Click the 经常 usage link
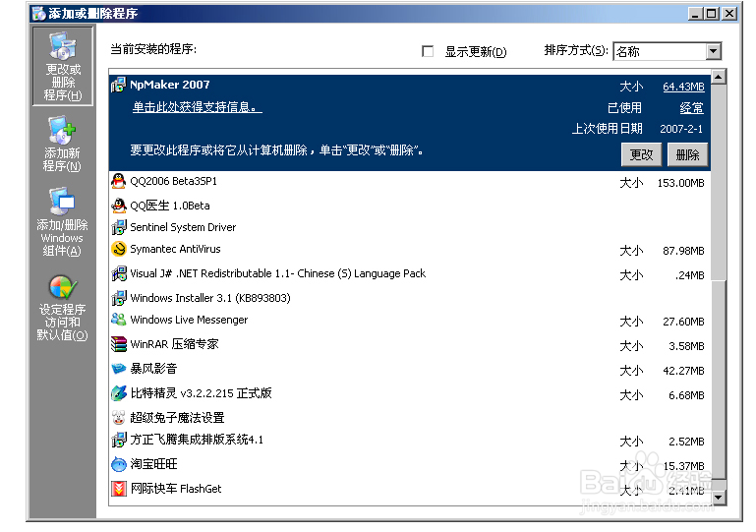Image resolution: width=756 pixels, height=532 pixels. click(691, 108)
